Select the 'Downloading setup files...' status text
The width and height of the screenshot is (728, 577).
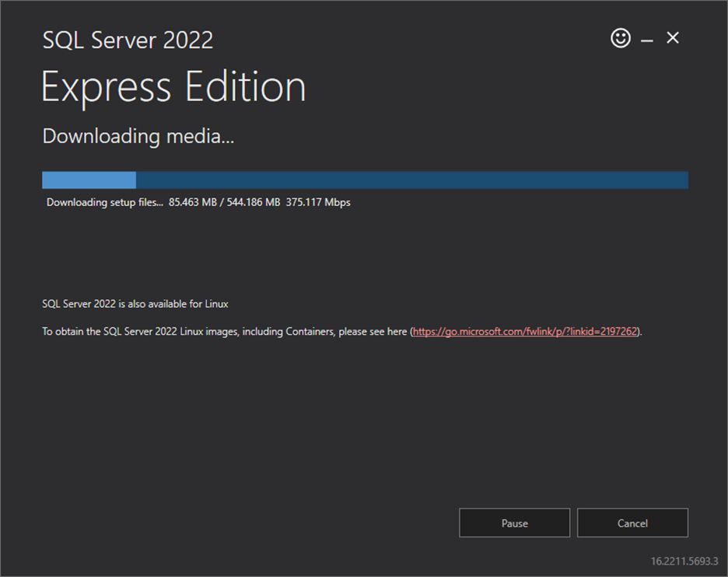(x=105, y=202)
